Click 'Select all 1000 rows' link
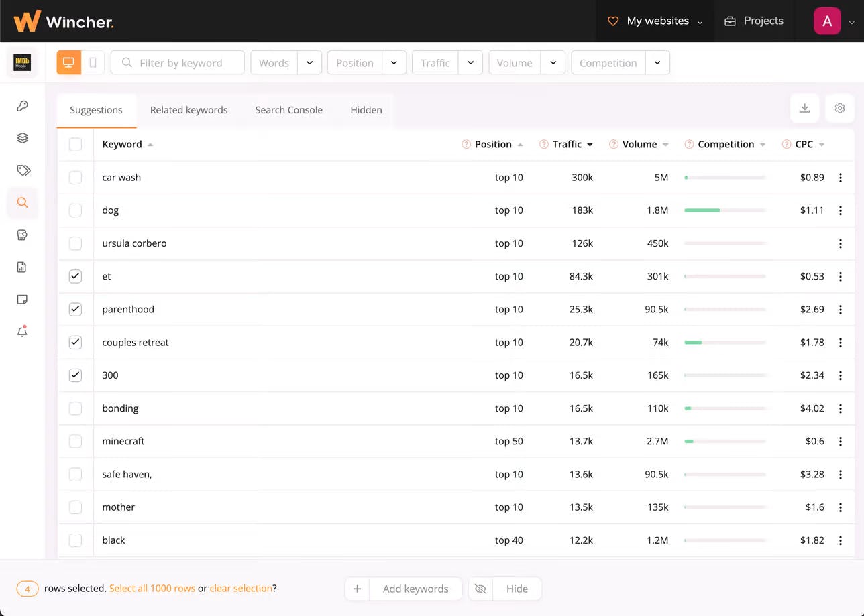Screen dimensions: 864x616 [x=152, y=588]
